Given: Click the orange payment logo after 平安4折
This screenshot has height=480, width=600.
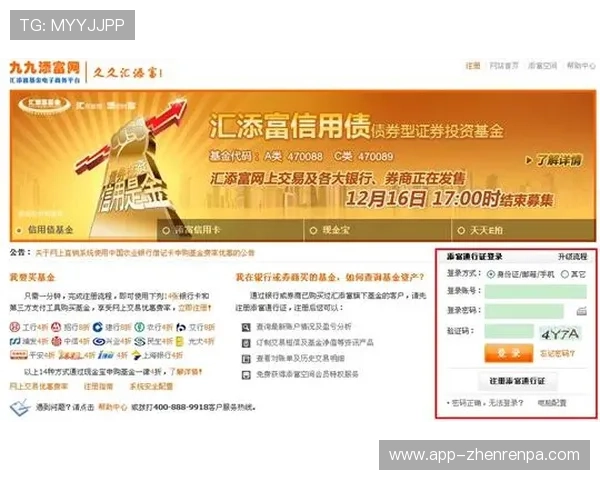Looking at the screenshot, I should coord(70,355).
